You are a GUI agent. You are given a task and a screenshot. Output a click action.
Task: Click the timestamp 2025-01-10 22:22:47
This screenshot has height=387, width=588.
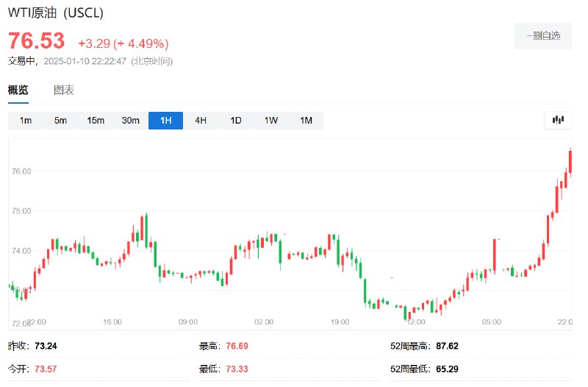coord(85,61)
